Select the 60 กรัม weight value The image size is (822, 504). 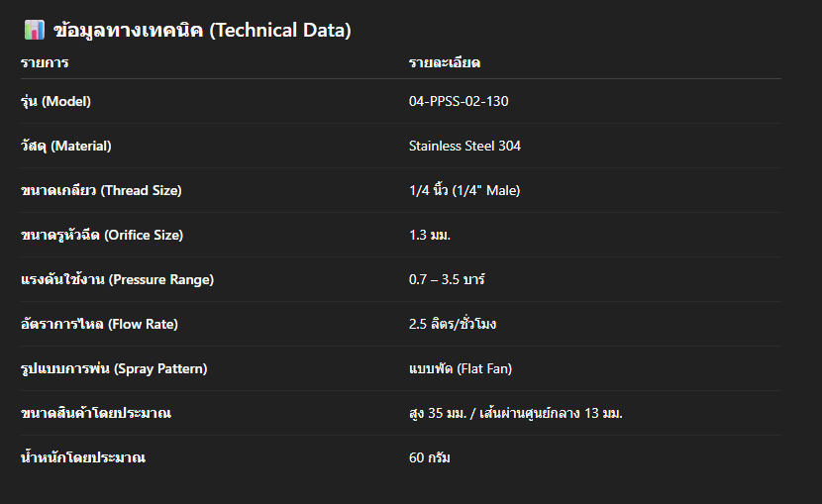click(x=430, y=457)
